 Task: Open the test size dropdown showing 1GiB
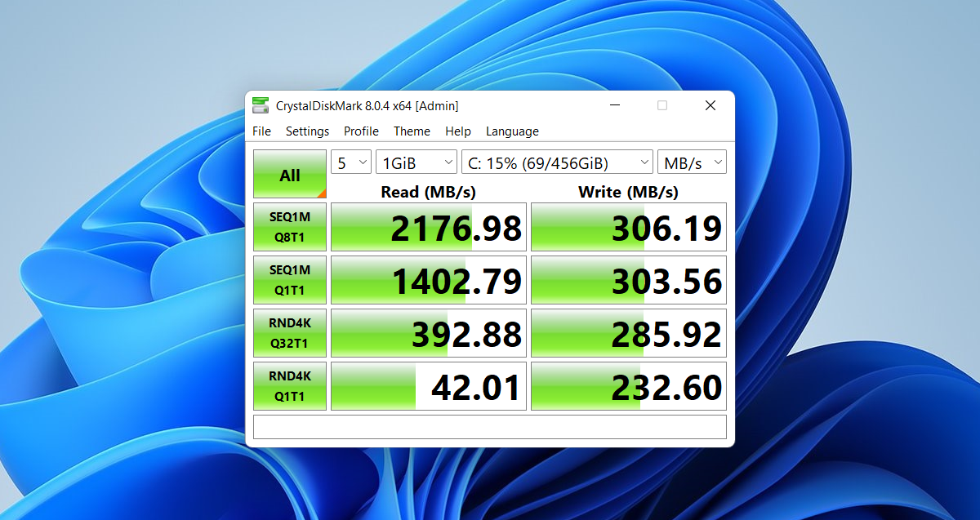pyautogui.click(x=416, y=162)
